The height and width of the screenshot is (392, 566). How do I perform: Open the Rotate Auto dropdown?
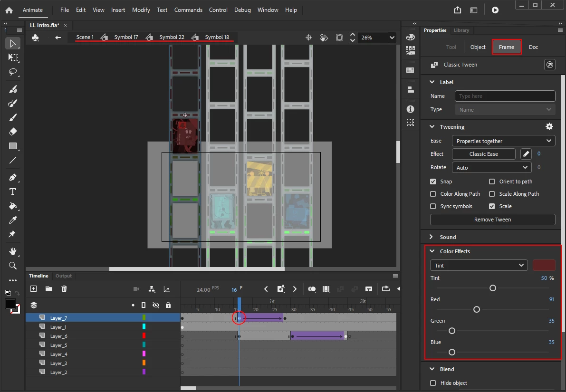[491, 168]
